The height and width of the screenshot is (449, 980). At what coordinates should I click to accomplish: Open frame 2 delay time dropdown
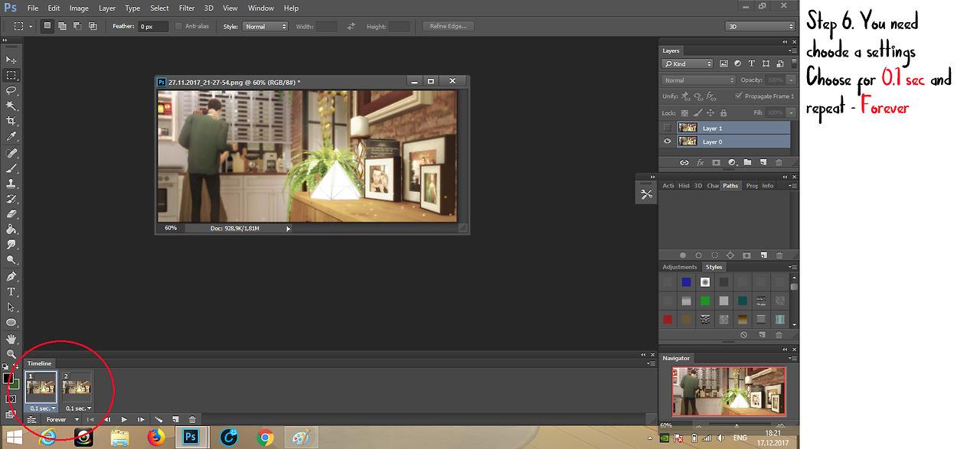[x=79, y=408]
